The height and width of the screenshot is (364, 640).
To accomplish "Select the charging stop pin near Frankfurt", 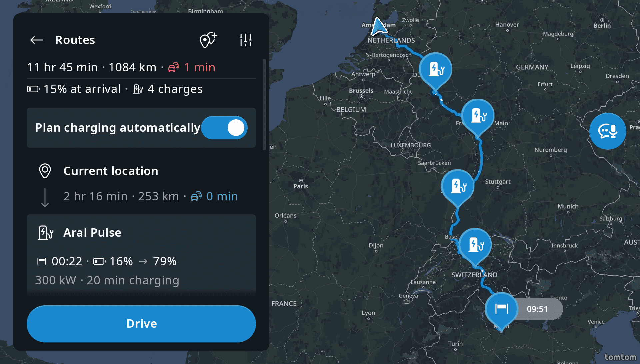I will coord(478,115).
